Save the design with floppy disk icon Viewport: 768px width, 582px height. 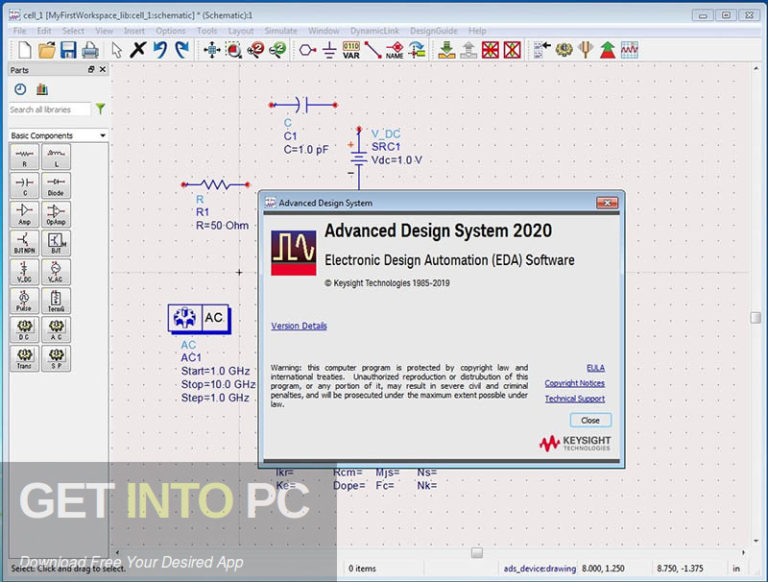[x=68, y=50]
